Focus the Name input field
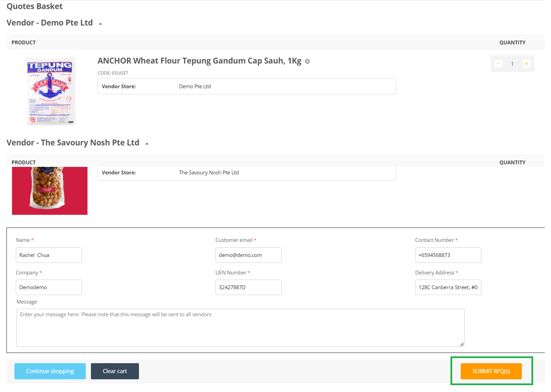Image resolution: width=551 pixels, height=392 pixels. (49, 255)
